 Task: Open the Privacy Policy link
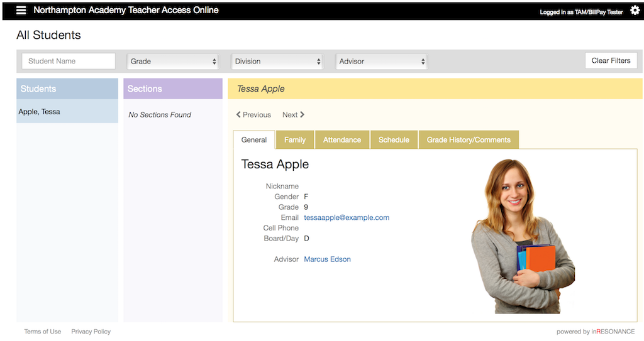coord(91,332)
